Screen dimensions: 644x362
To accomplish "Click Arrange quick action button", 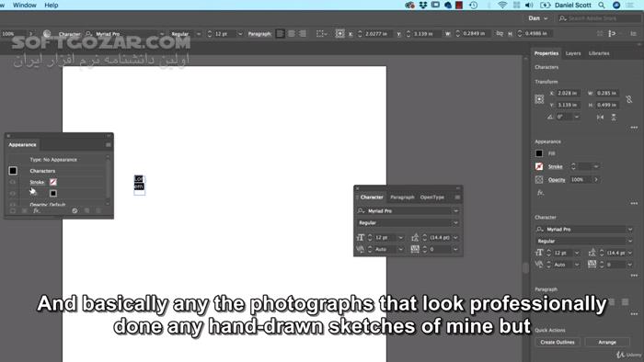I will click(607, 342).
